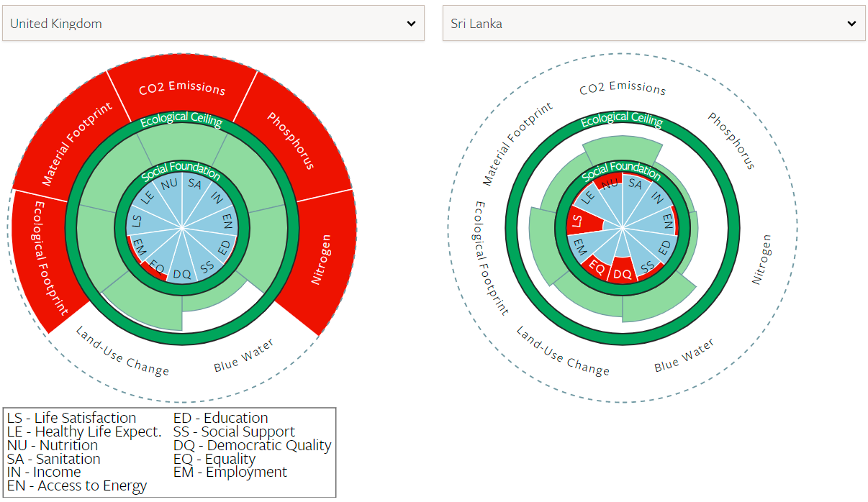Viewport: 868px width, 502px height.
Task: Click the UK's red CO2 Emissions segment
Action: pyautogui.click(x=182, y=88)
